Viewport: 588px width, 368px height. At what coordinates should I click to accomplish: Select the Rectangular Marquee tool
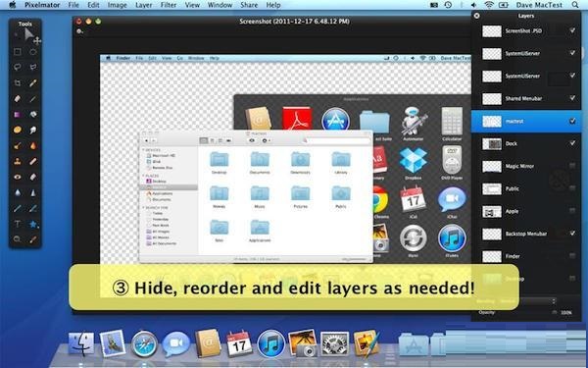(18, 51)
